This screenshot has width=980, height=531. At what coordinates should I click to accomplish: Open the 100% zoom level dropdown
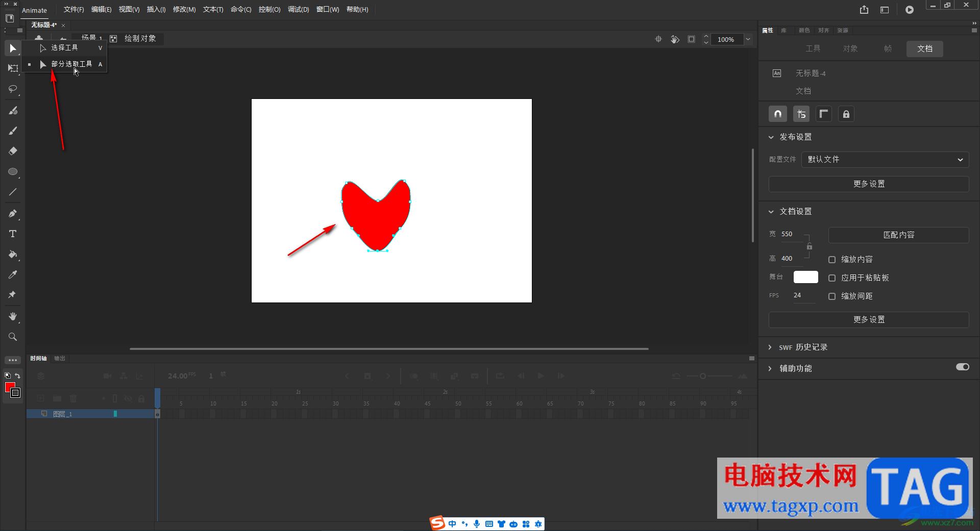[x=748, y=39]
